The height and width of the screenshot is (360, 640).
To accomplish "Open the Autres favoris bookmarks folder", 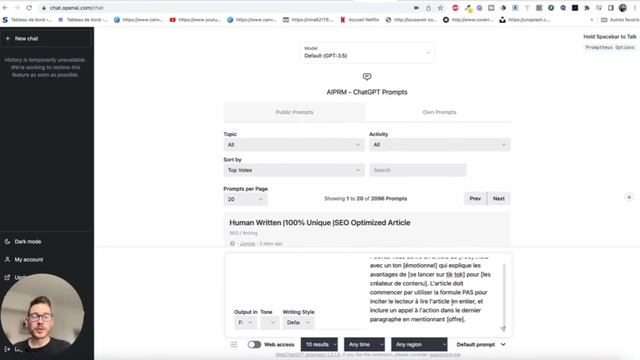I will [x=620, y=20].
